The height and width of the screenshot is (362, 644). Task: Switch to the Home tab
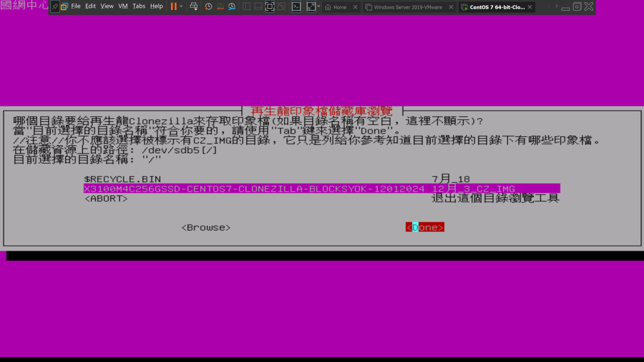(x=340, y=7)
